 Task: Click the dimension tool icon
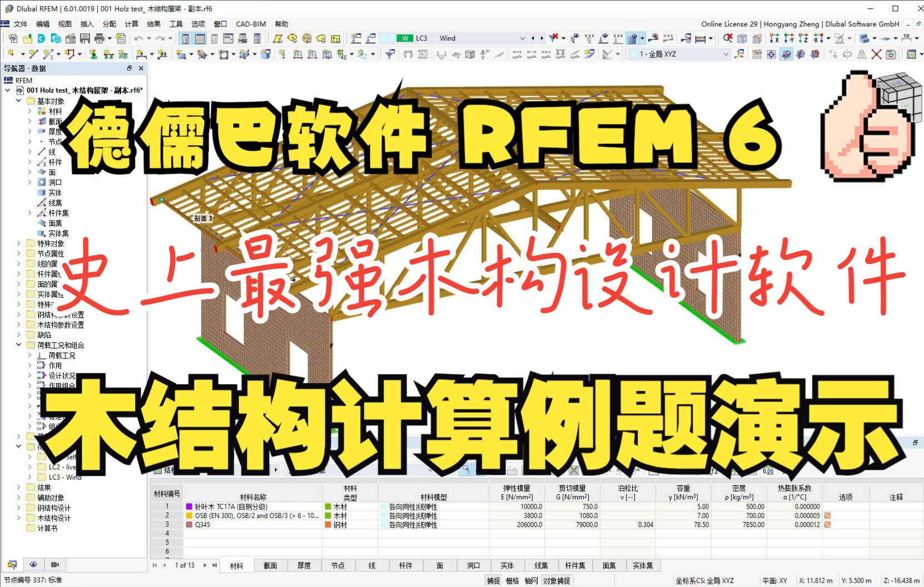(141, 54)
